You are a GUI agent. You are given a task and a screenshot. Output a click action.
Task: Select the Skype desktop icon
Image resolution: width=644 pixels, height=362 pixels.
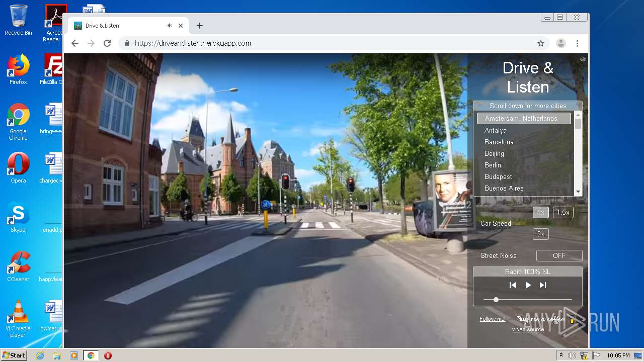[x=18, y=218]
